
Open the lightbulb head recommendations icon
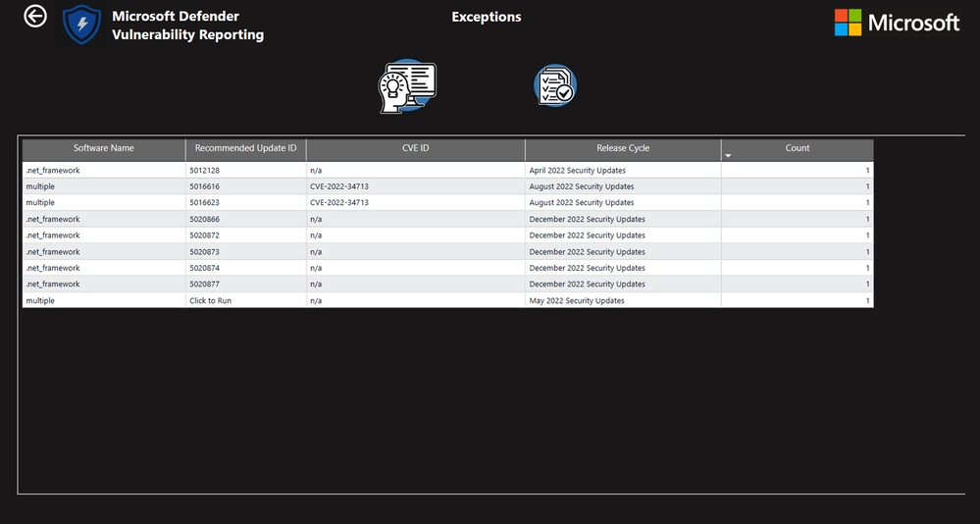pos(407,86)
